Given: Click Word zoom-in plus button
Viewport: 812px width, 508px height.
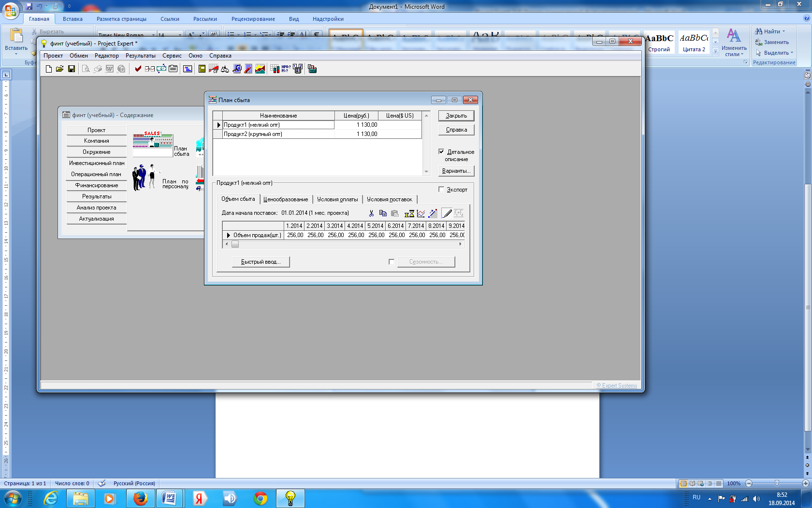Looking at the screenshot, I should pos(805,483).
